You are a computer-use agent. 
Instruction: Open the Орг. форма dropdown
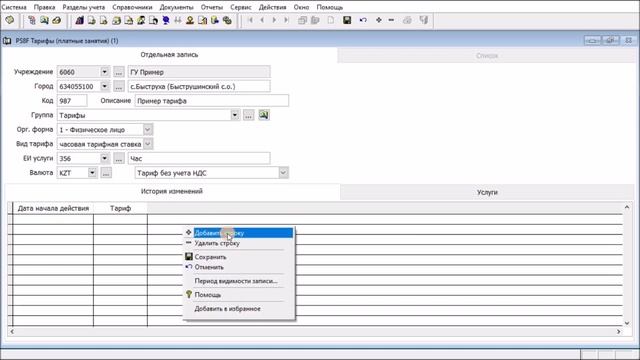(148, 129)
